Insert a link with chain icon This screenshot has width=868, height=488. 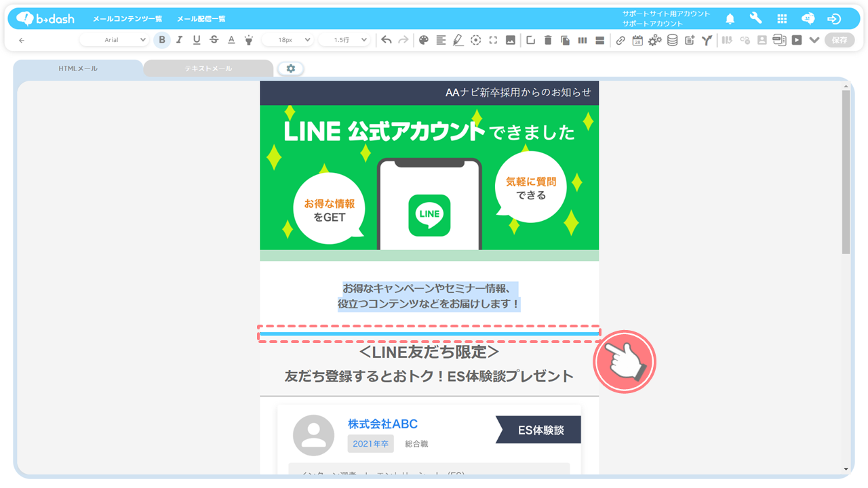point(620,40)
